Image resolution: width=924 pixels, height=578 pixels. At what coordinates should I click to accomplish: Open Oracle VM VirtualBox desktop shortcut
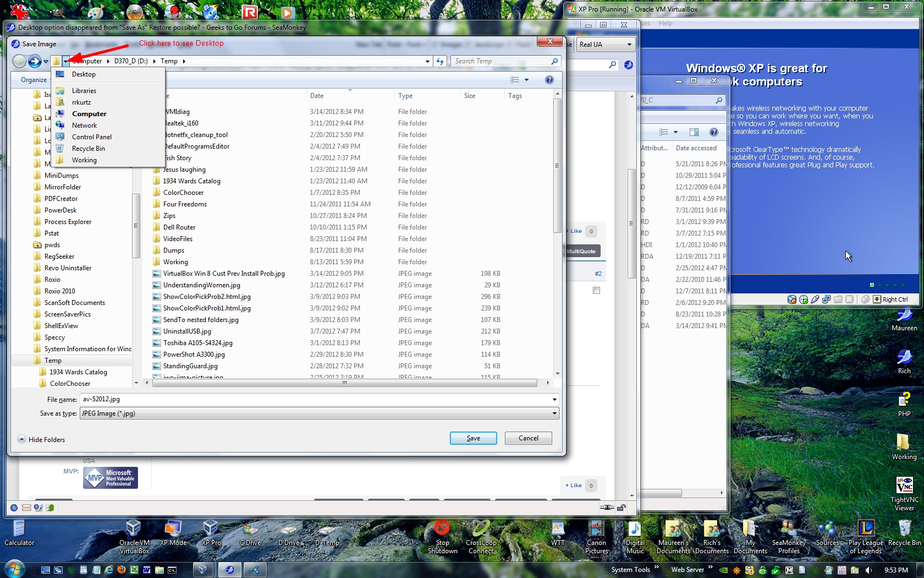tap(134, 537)
